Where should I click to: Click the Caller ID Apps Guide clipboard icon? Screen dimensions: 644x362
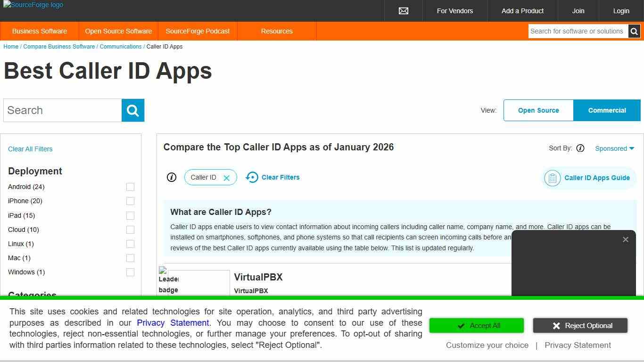[552, 178]
